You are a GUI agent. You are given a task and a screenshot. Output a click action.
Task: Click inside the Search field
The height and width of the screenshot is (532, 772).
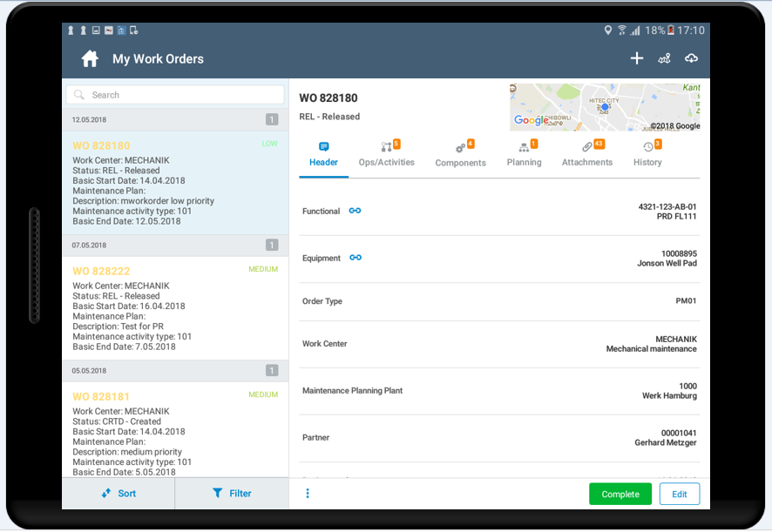pyautogui.click(x=174, y=95)
